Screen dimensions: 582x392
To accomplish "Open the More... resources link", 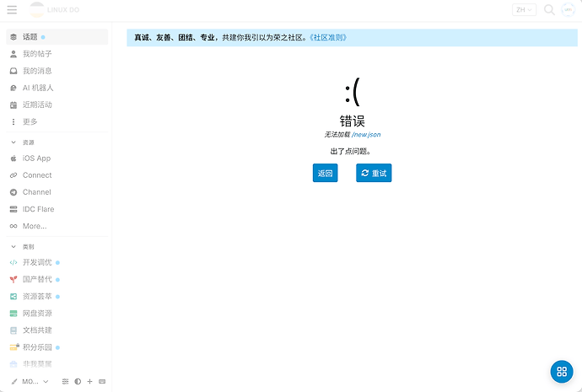I will point(57,226).
